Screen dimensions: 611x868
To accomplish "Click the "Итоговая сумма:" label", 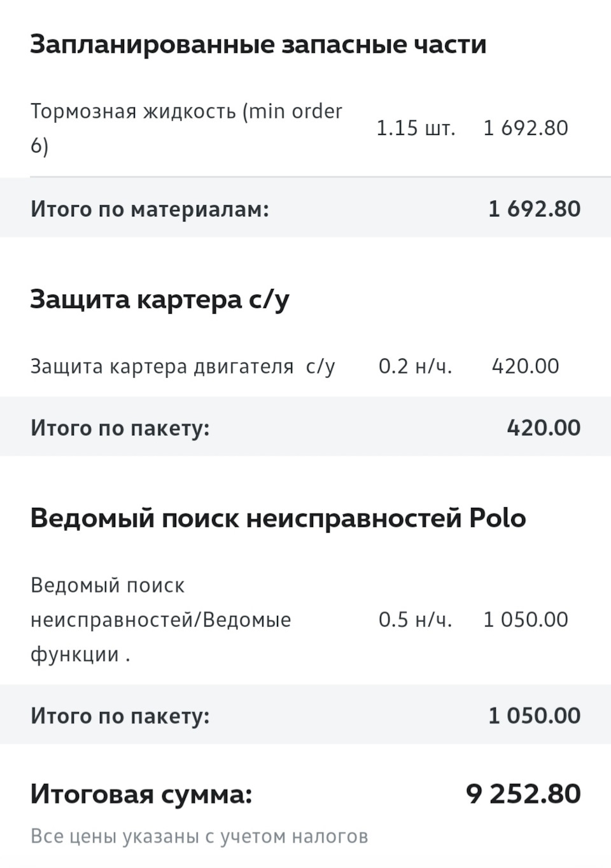I will point(141,794).
